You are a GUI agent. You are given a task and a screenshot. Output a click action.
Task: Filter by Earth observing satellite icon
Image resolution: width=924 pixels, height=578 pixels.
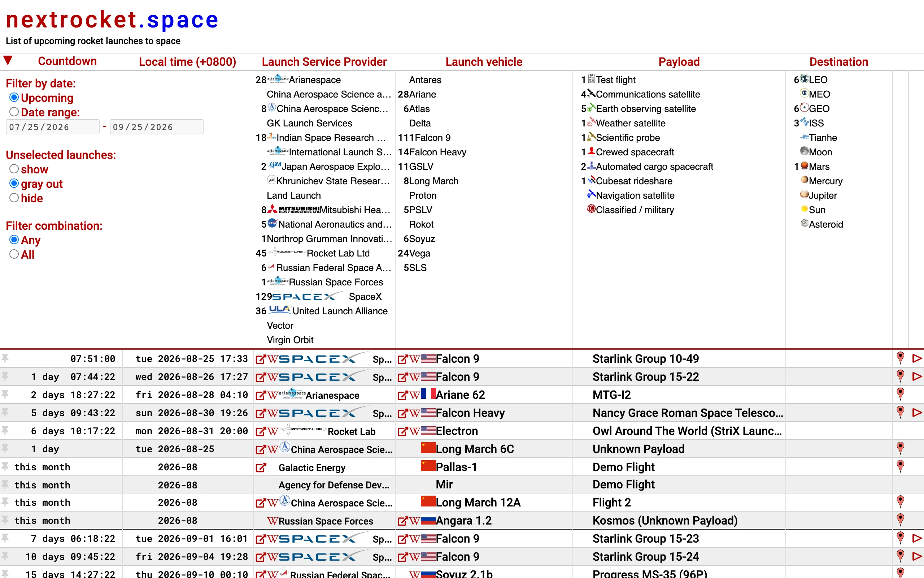pos(592,108)
